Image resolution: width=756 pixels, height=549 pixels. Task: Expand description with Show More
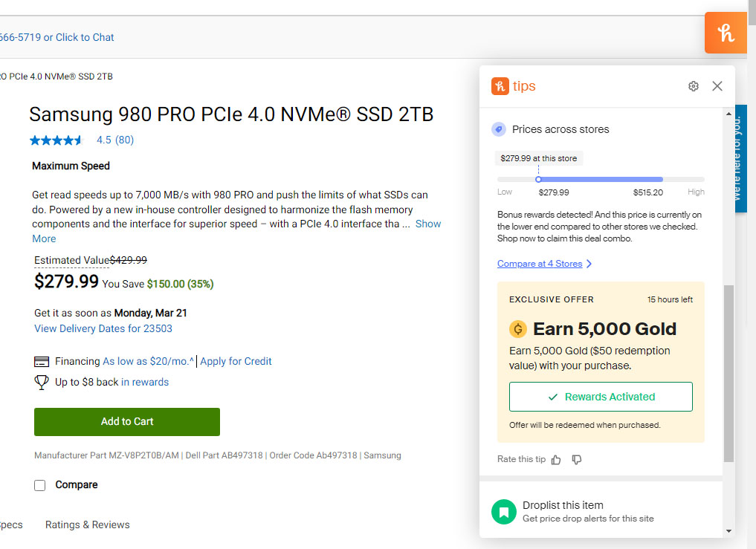(427, 224)
